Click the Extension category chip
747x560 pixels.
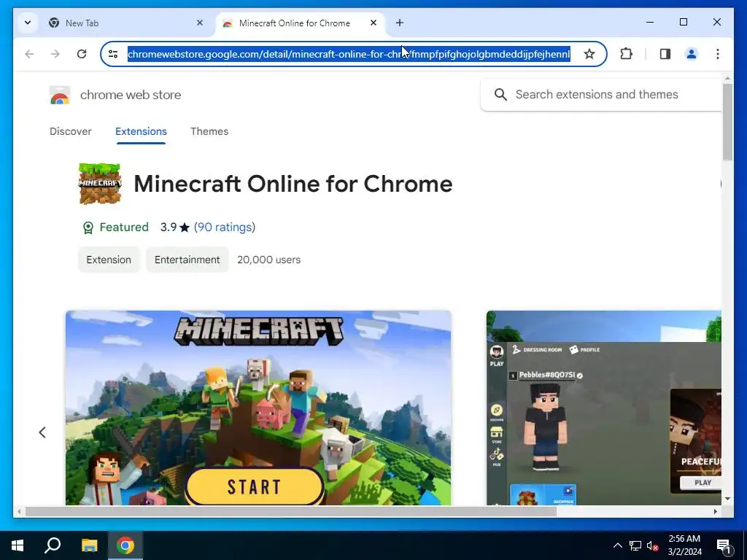coord(109,260)
